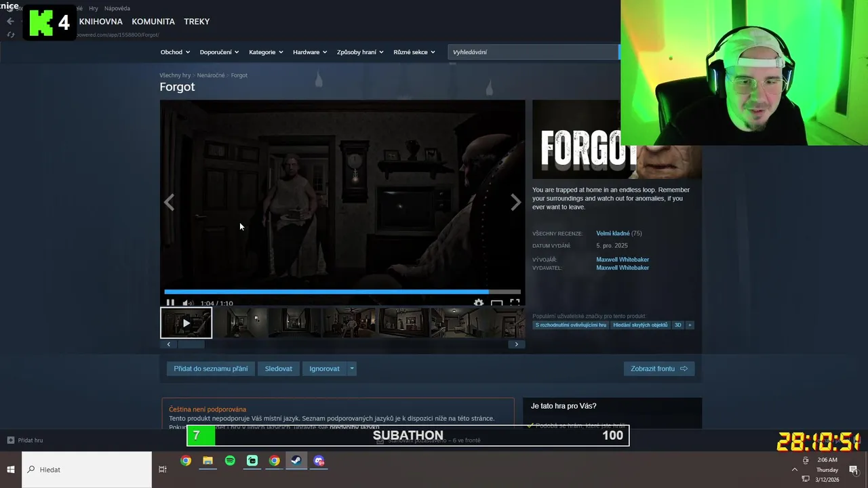Open Task View on the taskbar

[x=163, y=469]
